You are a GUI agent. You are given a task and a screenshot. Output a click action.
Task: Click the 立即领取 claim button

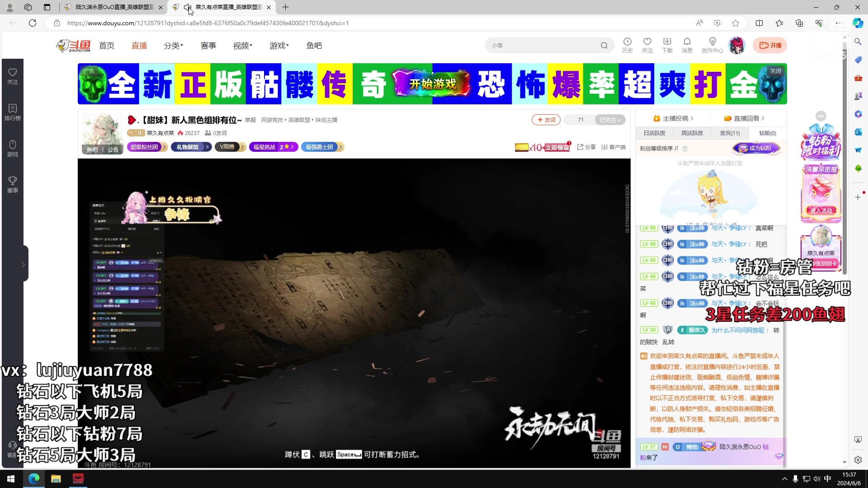557,147
